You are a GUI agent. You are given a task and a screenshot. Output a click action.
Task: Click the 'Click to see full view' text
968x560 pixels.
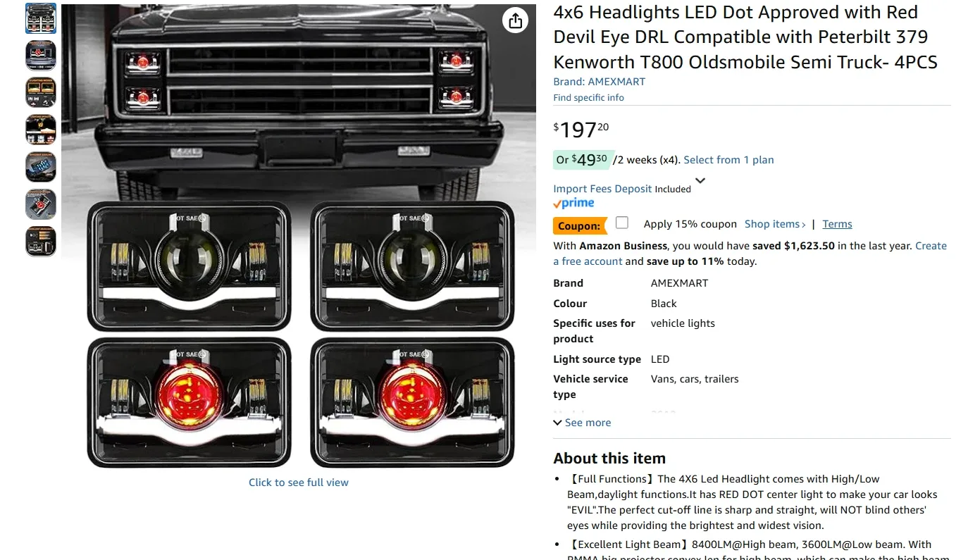pos(299,483)
